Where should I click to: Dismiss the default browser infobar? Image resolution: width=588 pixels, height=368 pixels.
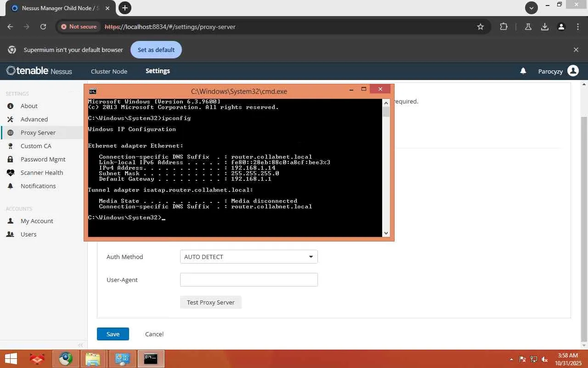(576, 50)
